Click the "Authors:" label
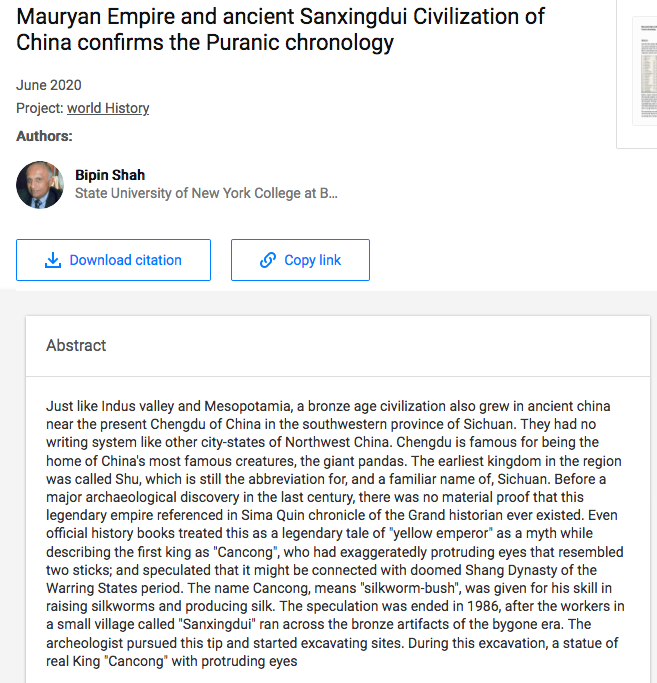Image resolution: width=657 pixels, height=683 pixels. click(44, 136)
